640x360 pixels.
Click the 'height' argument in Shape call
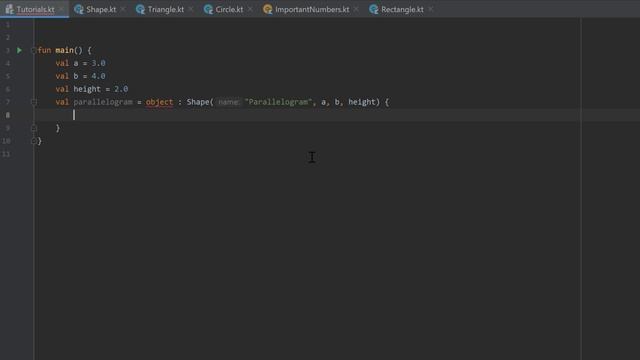pos(362,102)
